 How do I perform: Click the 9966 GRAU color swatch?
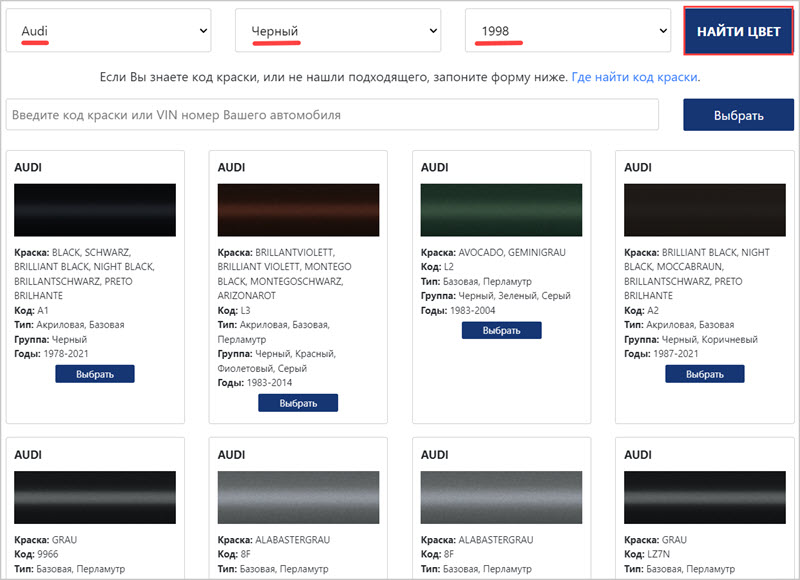[x=95, y=497]
